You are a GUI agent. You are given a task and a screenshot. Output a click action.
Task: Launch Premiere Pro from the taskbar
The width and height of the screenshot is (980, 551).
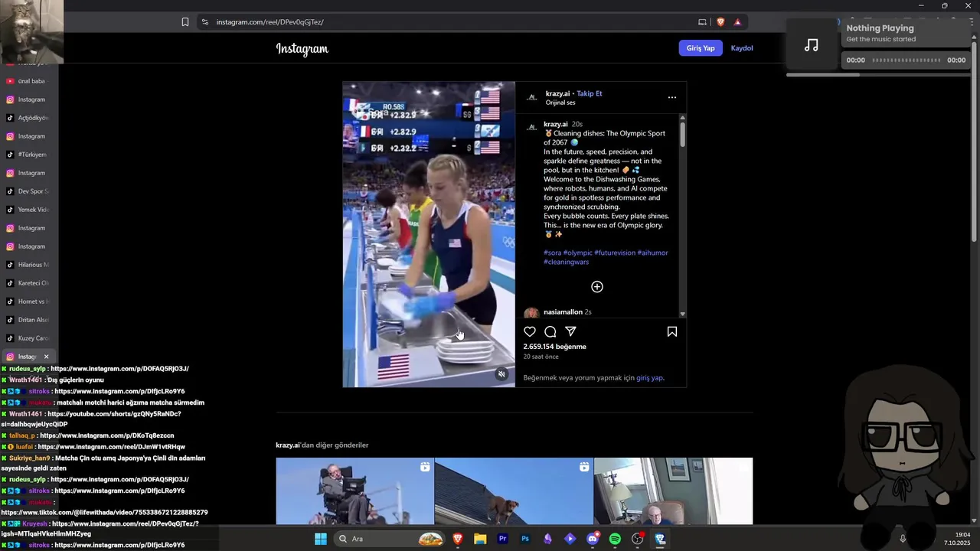click(502, 539)
